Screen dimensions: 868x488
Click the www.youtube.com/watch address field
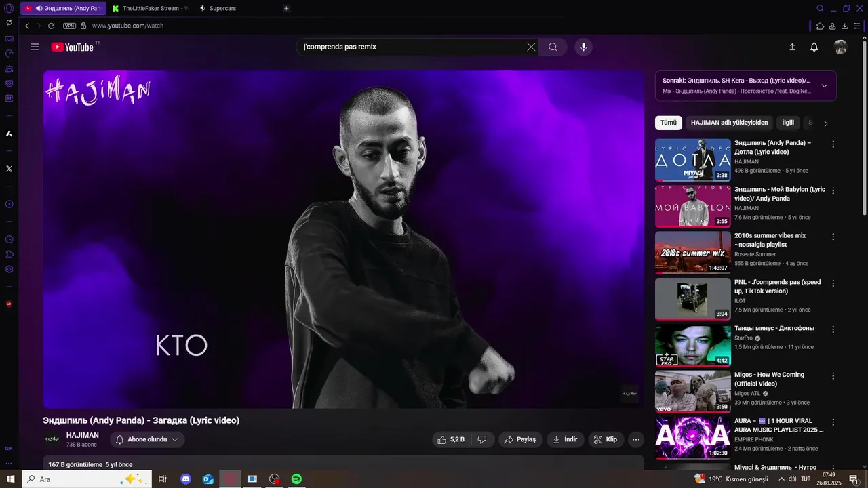tap(127, 26)
